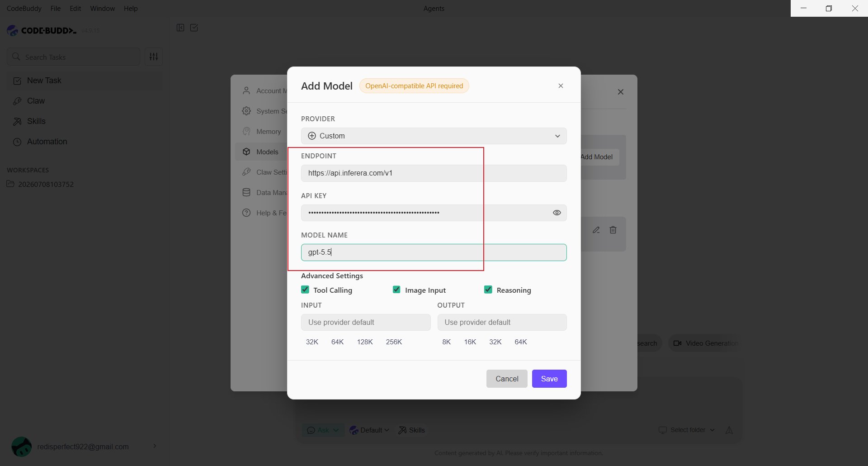Image resolution: width=868 pixels, height=466 pixels.
Task: Open the Edit menu
Action: tap(75, 8)
